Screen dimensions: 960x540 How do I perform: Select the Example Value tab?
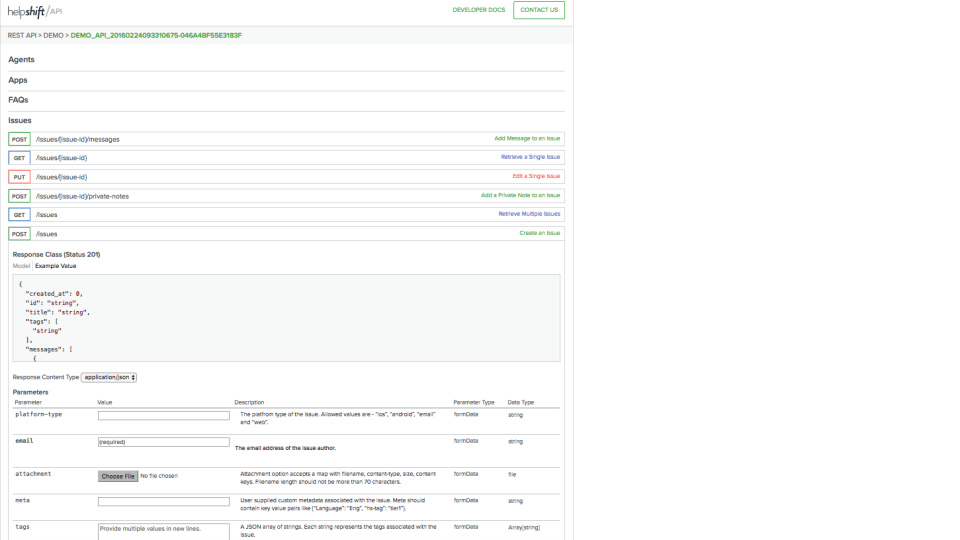tap(55, 266)
